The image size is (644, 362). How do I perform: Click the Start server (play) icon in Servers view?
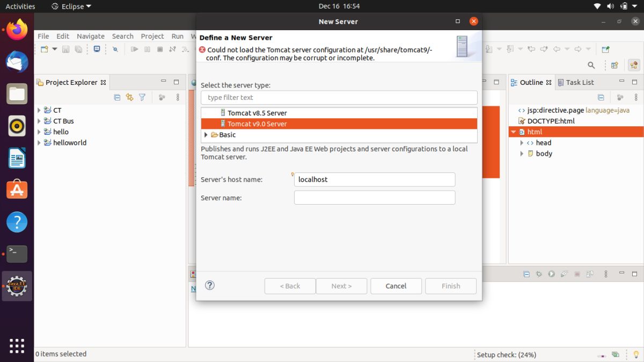point(552,274)
